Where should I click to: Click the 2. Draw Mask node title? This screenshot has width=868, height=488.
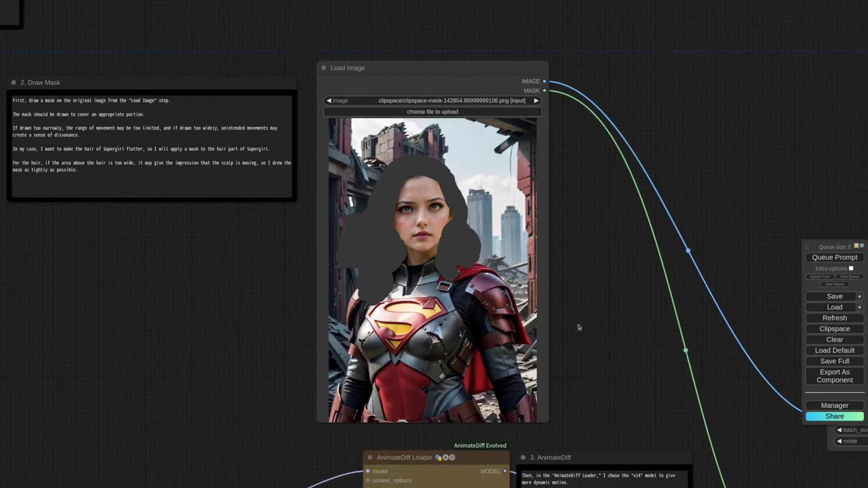click(40, 83)
